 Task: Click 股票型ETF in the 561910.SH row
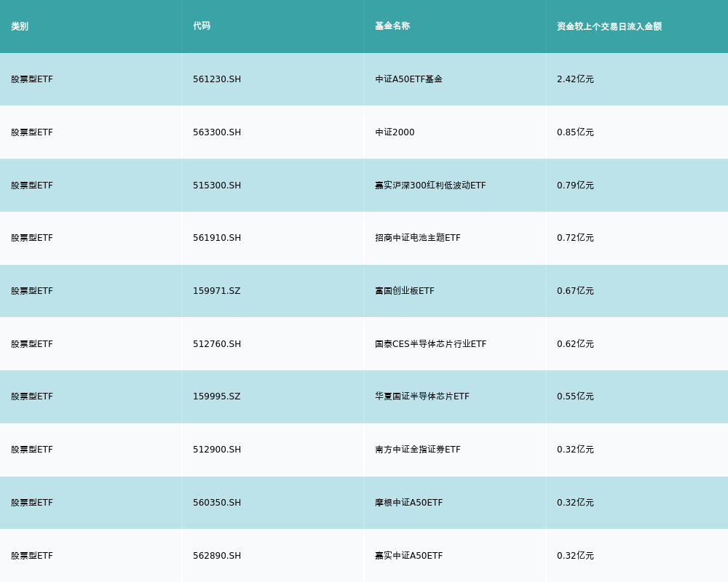click(x=32, y=238)
